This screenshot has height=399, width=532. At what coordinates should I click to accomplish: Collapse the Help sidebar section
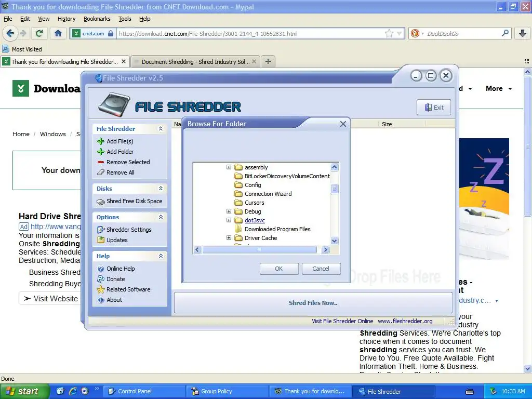(161, 256)
